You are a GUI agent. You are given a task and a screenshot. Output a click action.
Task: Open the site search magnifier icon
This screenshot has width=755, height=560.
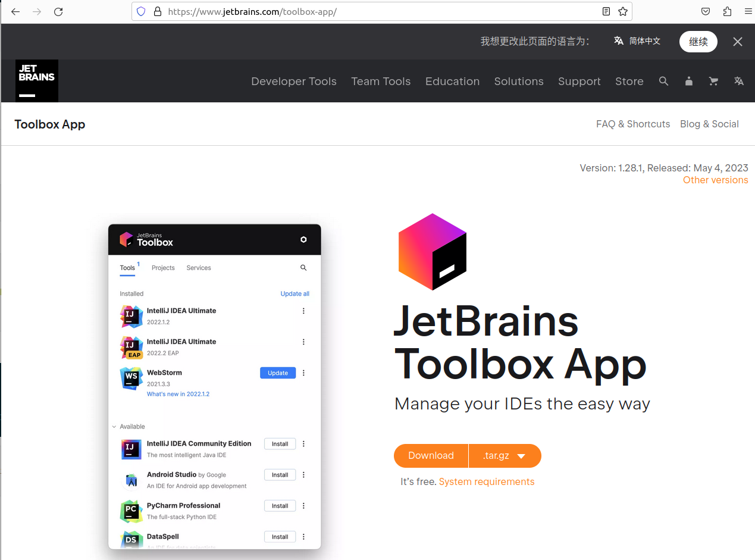663,82
